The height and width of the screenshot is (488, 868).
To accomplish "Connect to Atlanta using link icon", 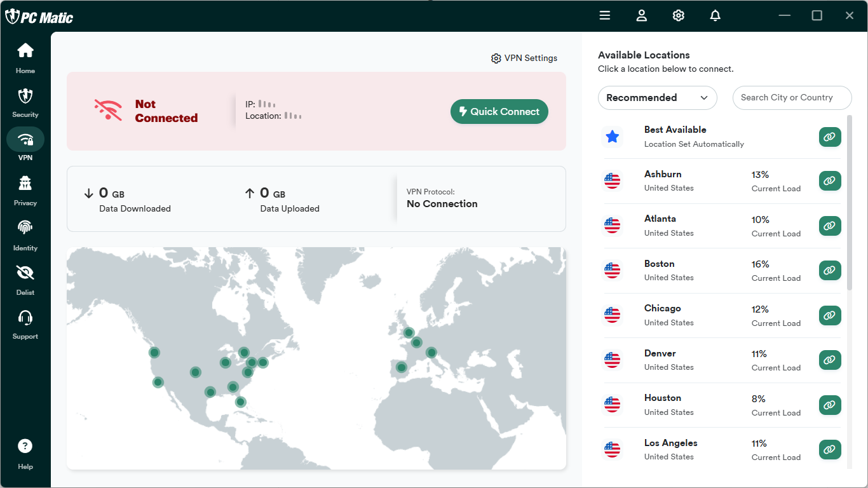I will [830, 226].
